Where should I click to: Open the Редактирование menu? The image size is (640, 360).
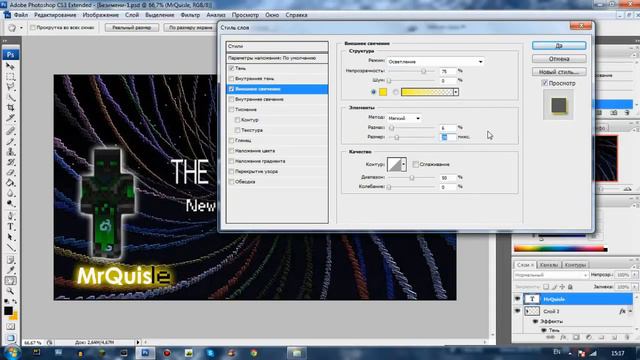[55, 15]
